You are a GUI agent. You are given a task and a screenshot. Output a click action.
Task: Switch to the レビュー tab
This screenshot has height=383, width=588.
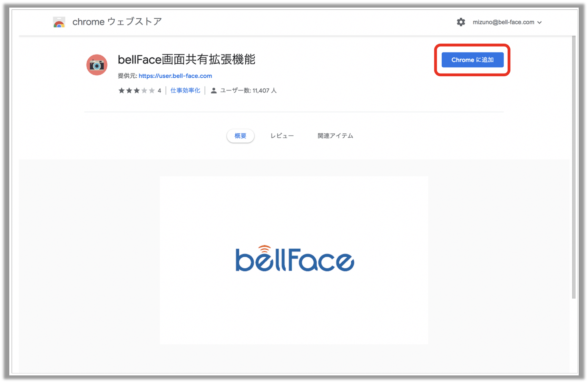[282, 136]
